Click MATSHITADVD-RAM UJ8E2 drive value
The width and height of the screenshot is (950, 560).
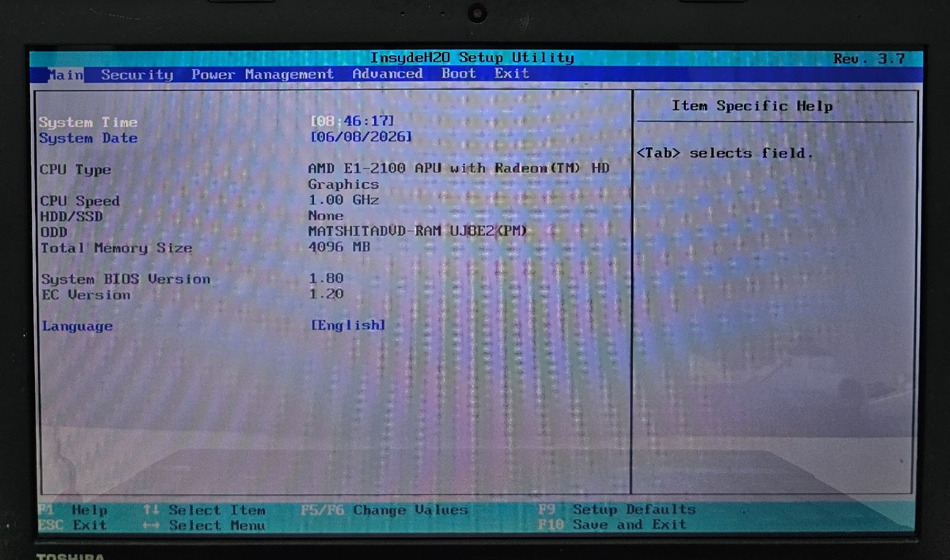coord(417,231)
